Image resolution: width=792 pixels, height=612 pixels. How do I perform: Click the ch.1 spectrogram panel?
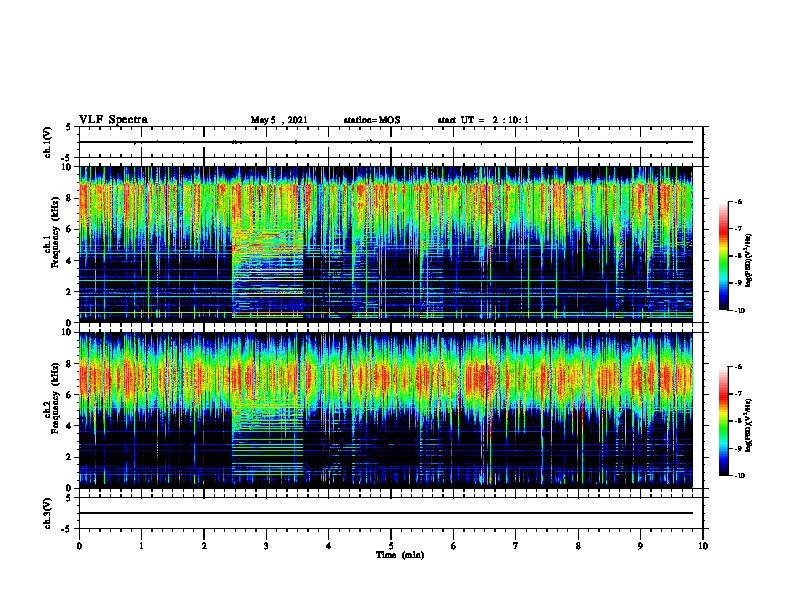(386, 242)
